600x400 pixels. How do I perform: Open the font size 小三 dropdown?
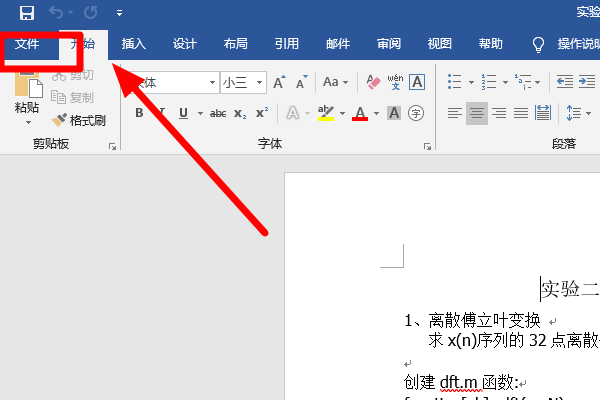pyautogui.click(x=259, y=82)
